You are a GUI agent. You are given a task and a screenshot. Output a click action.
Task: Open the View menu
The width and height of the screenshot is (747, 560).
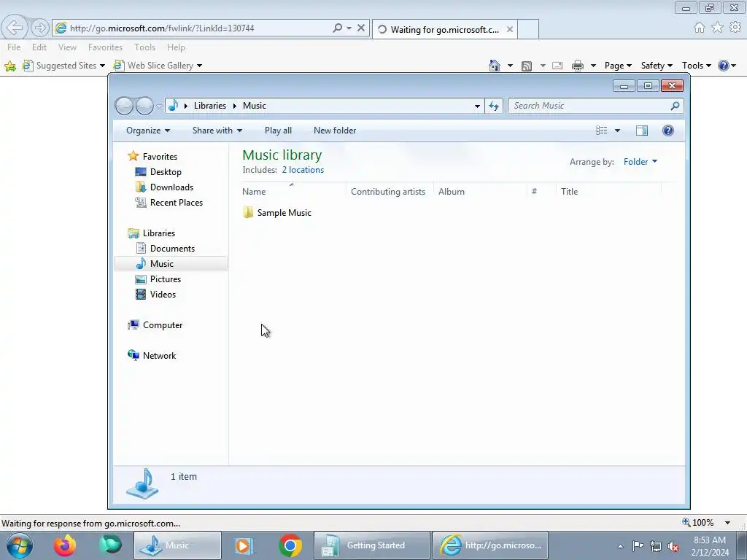(x=67, y=47)
